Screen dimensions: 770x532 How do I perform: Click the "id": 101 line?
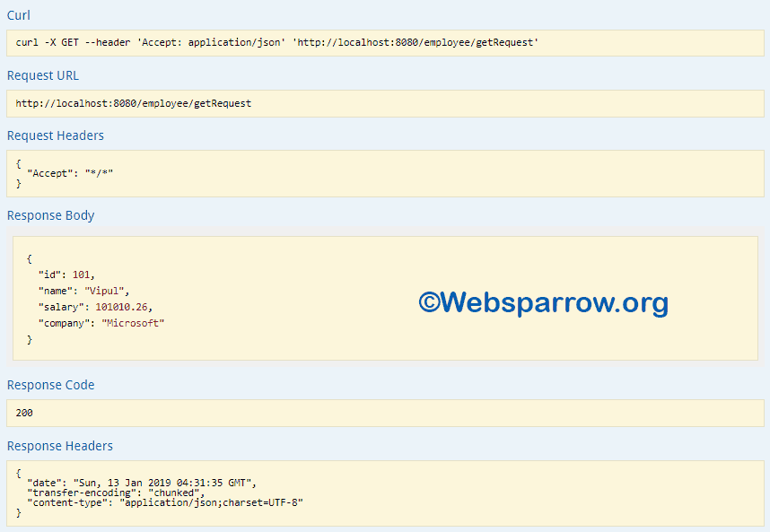pyautogui.click(x=66, y=275)
